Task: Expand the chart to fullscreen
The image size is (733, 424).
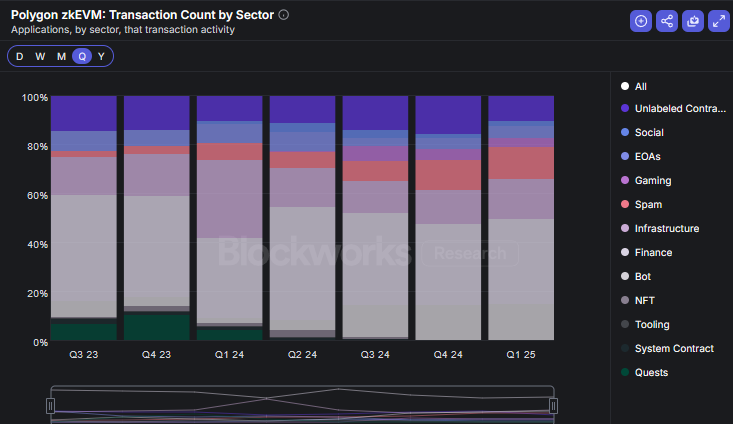Action: (719, 21)
